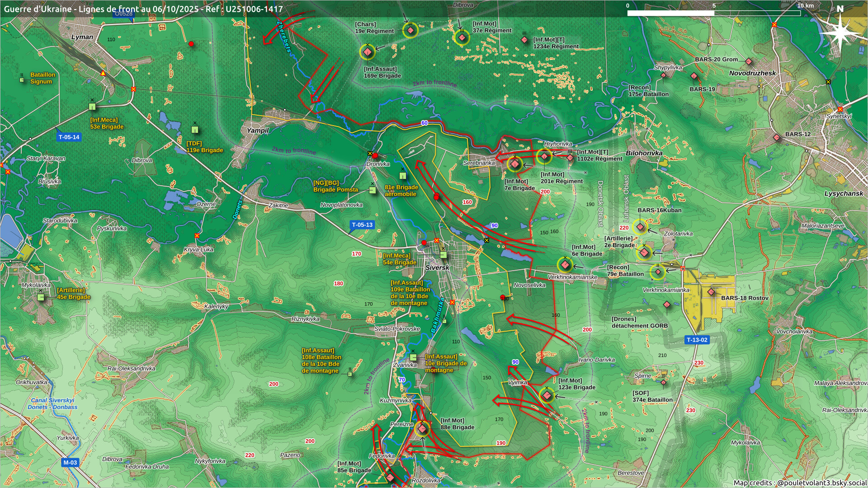Click the T-05-13 road sign label

362,225
